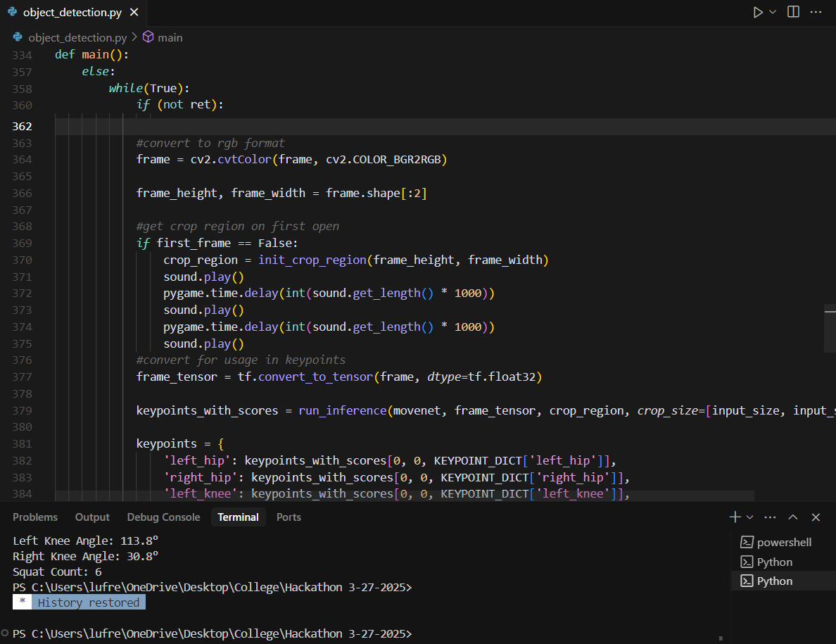
Task: Click the editor vertical scrollbar slider
Action: click(x=830, y=329)
